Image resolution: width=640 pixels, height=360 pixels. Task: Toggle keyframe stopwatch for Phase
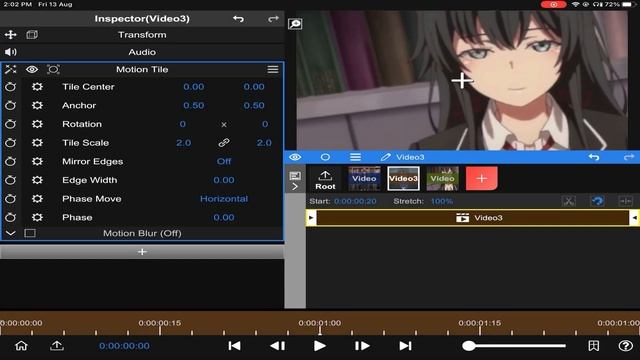[x=11, y=217]
